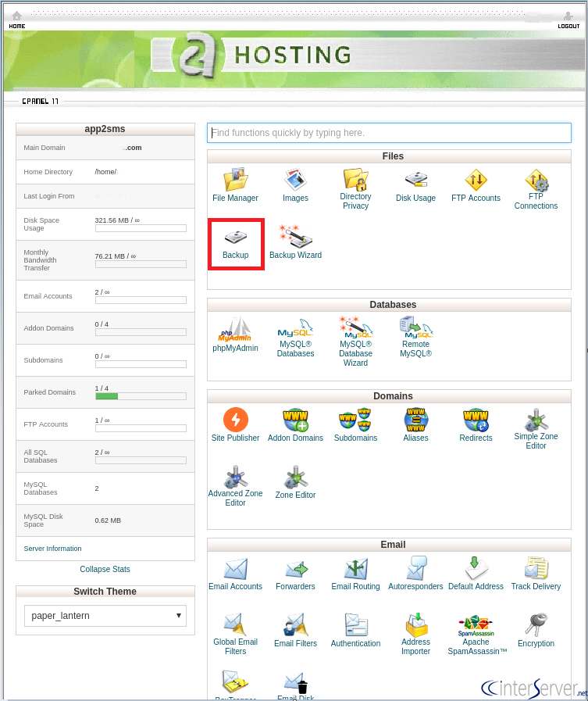Image resolution: width=588 pixels, height=701 pixels.
Task: Click the '0.62 MB' MySQL disk value
Action: pos(108,520)
